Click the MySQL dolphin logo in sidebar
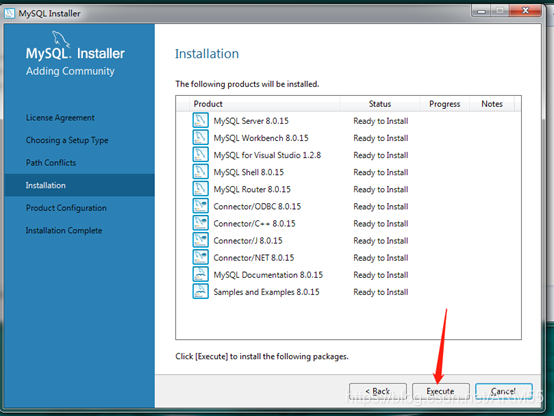 tap(61, 39)
